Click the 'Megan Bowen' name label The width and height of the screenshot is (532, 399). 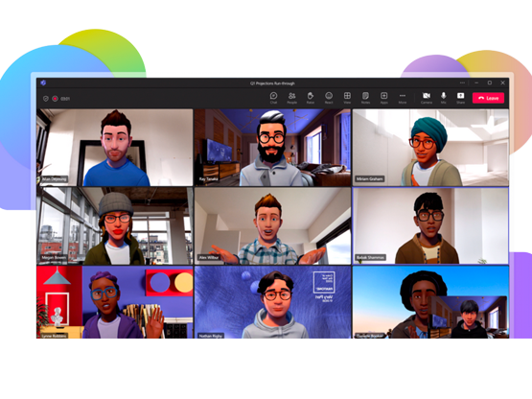tap(54, 258)
